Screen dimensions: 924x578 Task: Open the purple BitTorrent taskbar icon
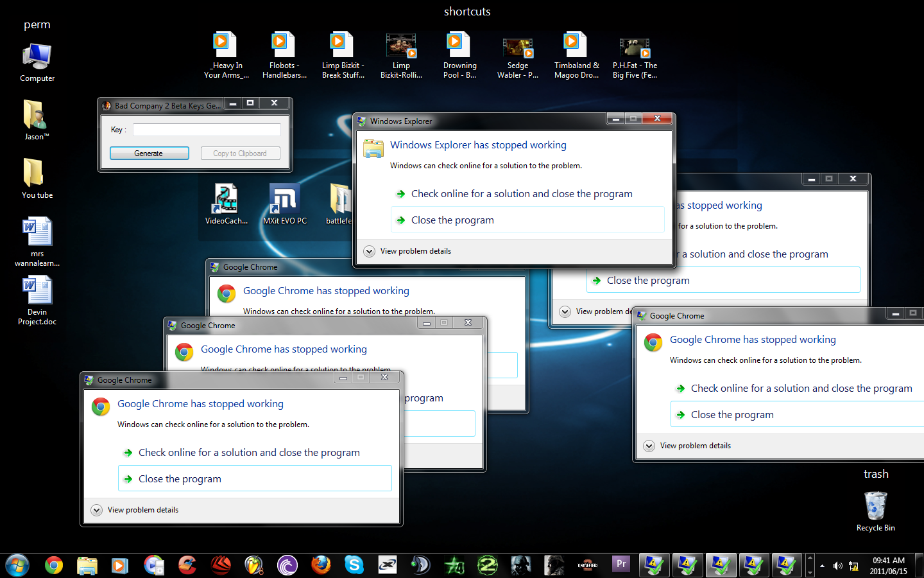click(287, 565)
